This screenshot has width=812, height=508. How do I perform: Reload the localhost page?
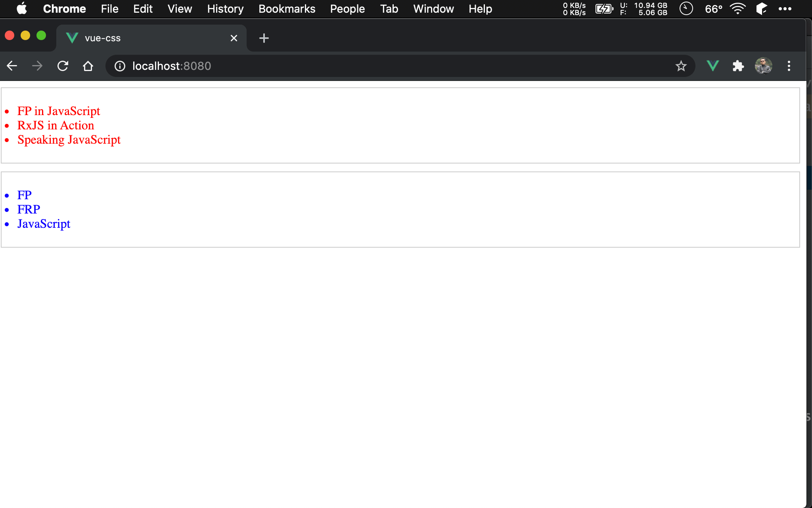pyautogui.click(x=63, y=66)
